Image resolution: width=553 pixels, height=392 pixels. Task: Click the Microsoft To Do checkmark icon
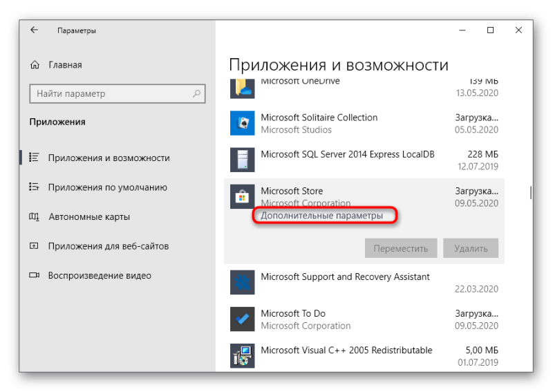click(x=243, y=319)
